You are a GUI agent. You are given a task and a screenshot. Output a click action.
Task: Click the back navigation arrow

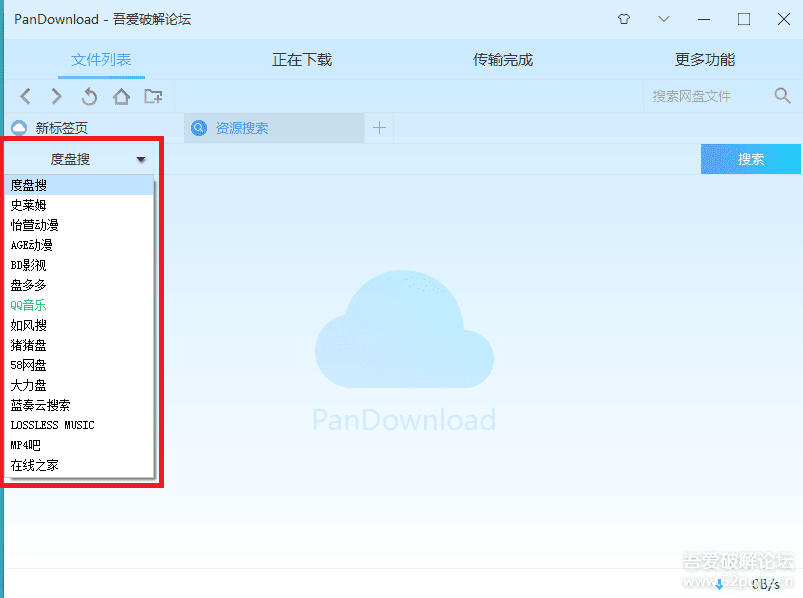click(26, 96)
